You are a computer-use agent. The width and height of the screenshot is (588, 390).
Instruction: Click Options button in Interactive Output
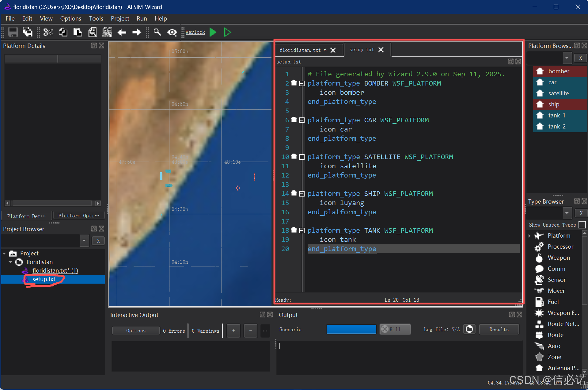click(x=136, y=331)
